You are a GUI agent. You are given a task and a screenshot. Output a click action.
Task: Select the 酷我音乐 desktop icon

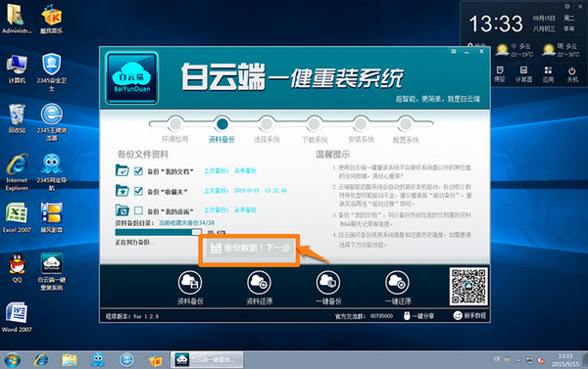click(51, 20)
